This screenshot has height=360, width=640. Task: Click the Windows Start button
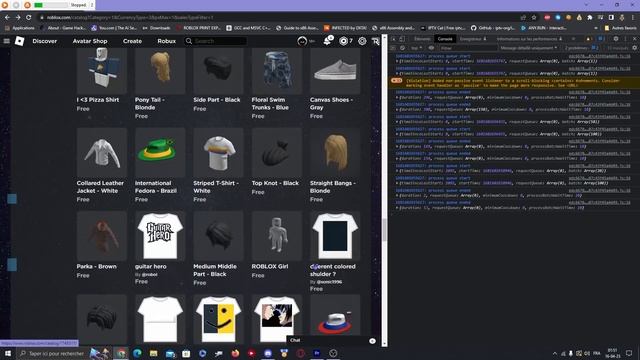8,353
